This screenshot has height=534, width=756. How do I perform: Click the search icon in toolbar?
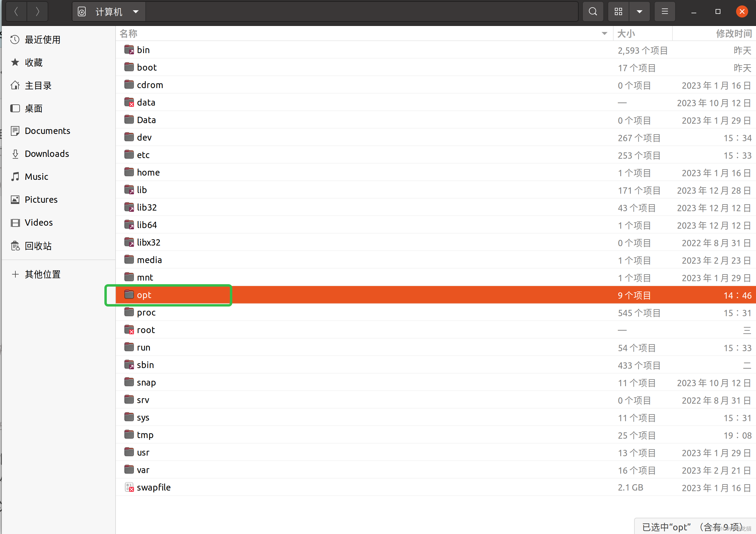[592, 11]
